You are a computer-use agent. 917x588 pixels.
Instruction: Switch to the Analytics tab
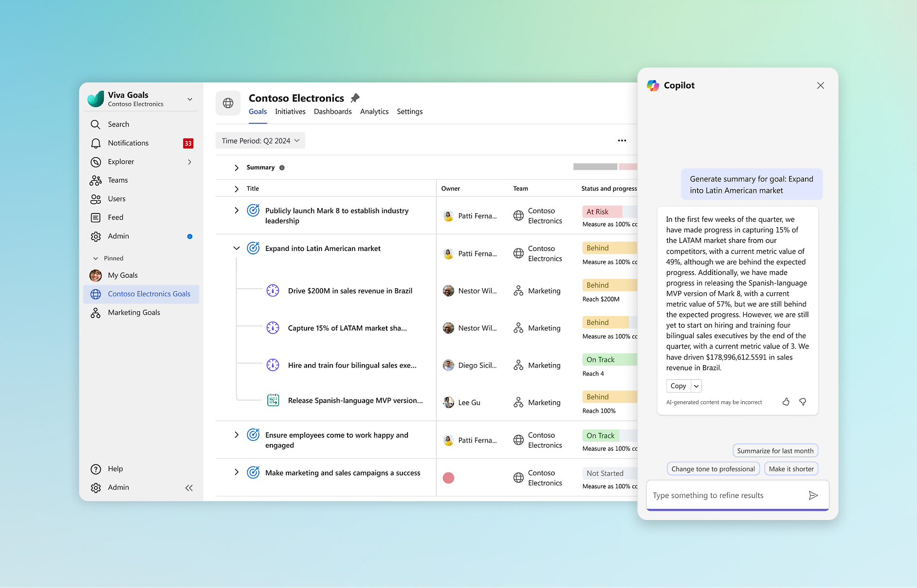point(374,112)
